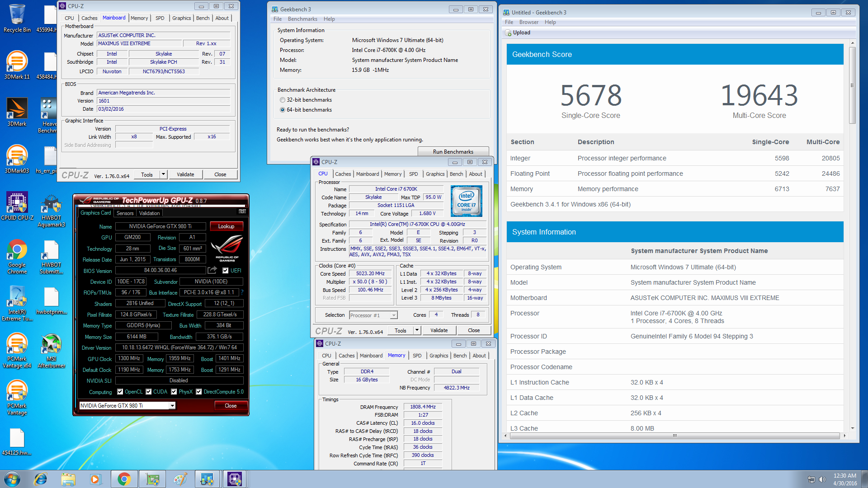The width and height of the screenshot is (868, 488).
Task: Click the GPU name field in GPU-Z
Action: coord(160,226)
